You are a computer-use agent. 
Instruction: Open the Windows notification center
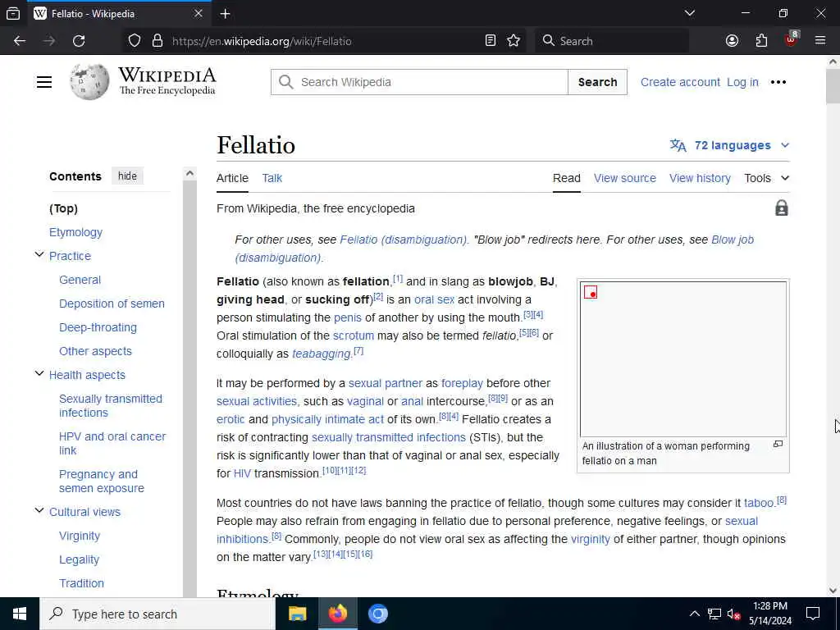click(813, 614)
